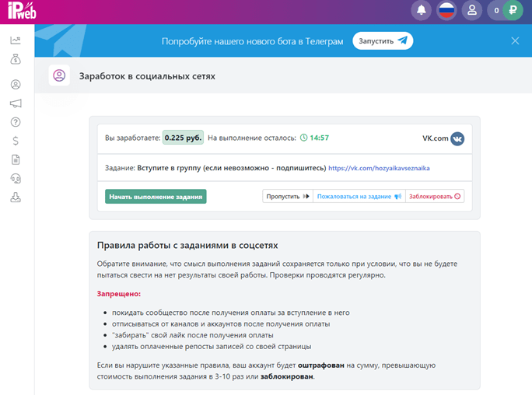This screenshot has height=395, width=532.
Task: Click the red Запрещено: label
Action: click(119, 294)
